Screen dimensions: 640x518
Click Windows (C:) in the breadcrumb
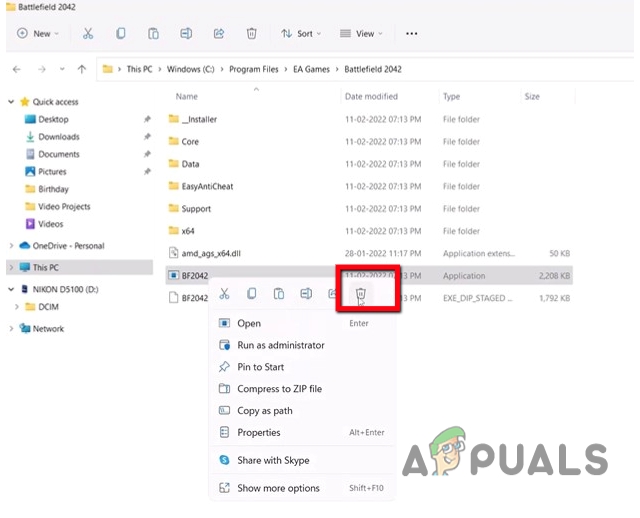pyautogui.click(x=191, y=69)
